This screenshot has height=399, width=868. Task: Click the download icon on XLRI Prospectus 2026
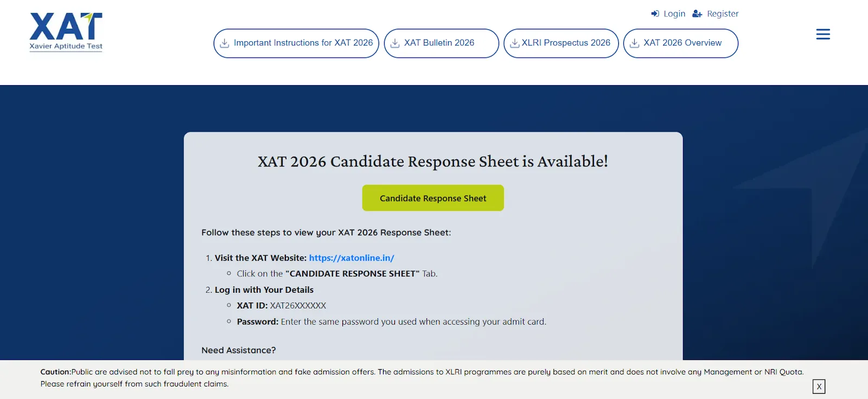click(514, 43)
